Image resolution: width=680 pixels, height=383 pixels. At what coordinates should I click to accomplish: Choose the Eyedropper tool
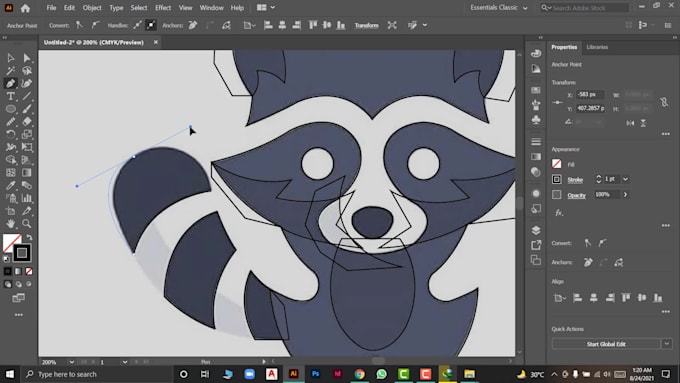click(x=10, y=186)
